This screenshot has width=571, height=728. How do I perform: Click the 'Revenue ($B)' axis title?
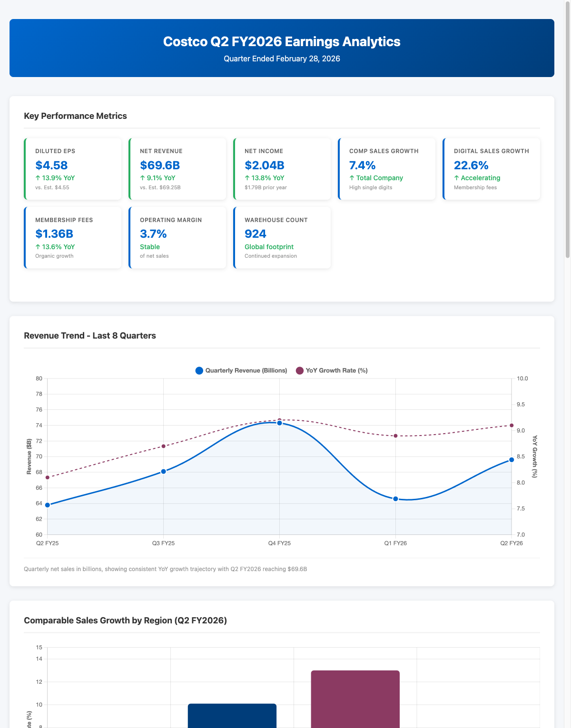coord(29,456)
